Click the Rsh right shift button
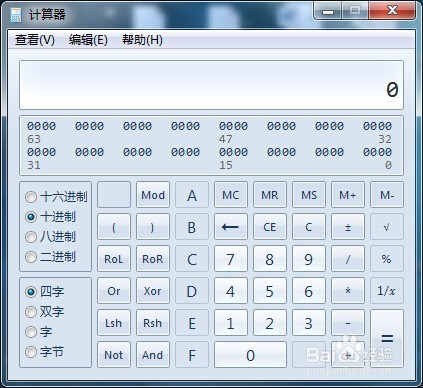 (x=153, y=323)
